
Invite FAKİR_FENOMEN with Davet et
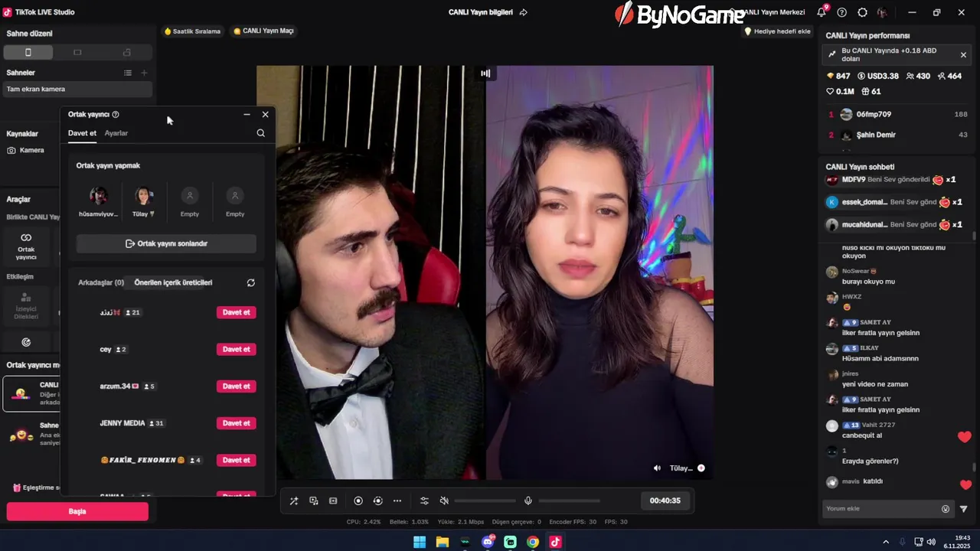point(236,460)
